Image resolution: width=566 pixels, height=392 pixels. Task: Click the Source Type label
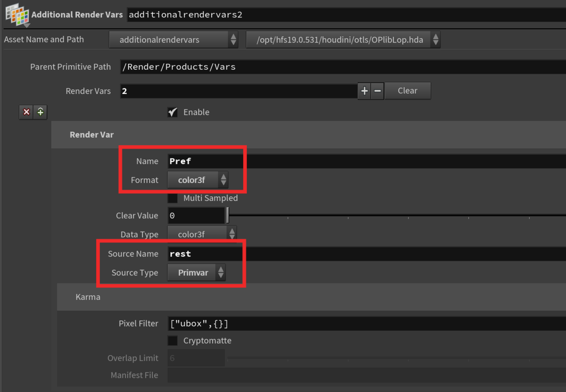click(135, 273)
